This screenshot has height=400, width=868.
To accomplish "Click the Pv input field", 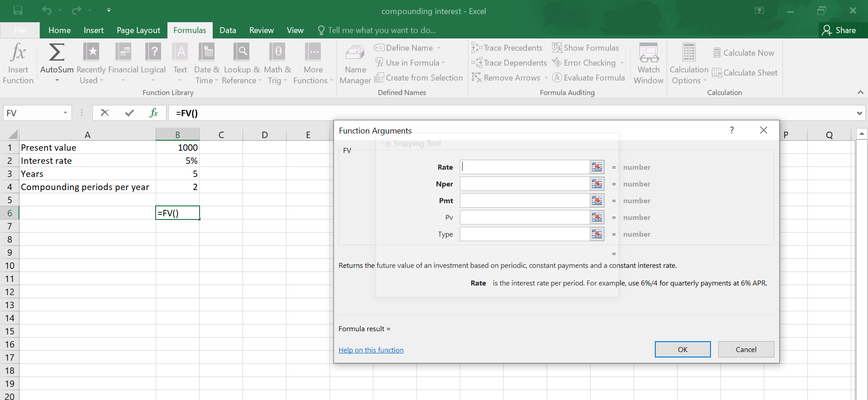I will pos(525,217).
